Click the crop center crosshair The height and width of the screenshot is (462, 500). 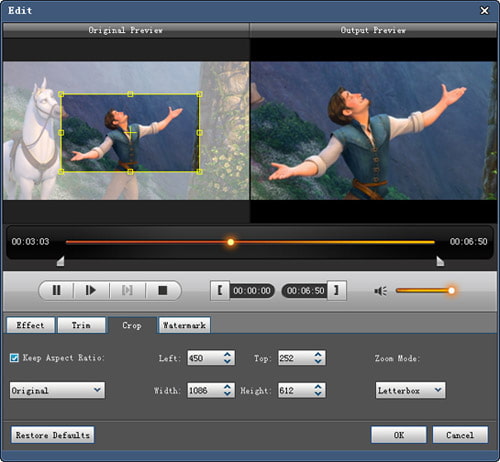(130, 133)
